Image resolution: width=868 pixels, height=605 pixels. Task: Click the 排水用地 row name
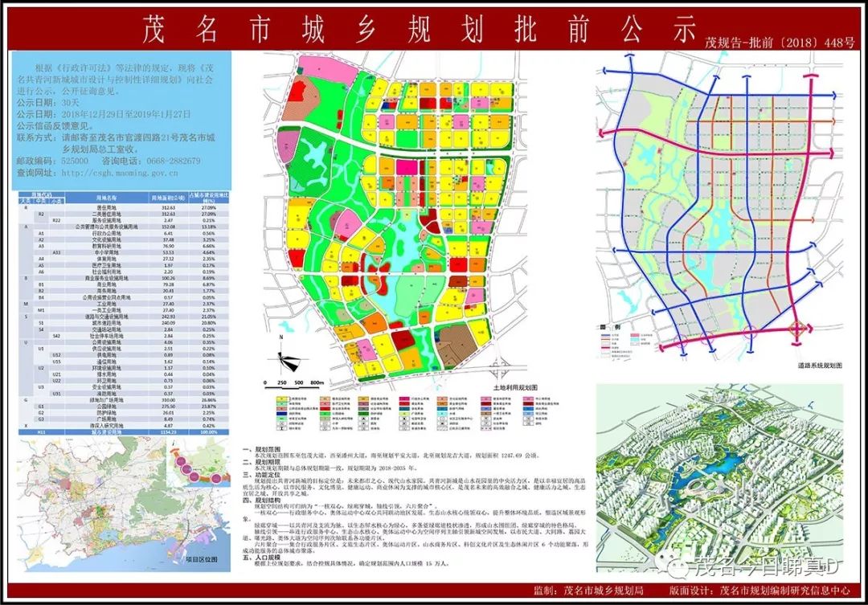pos(106,374)
